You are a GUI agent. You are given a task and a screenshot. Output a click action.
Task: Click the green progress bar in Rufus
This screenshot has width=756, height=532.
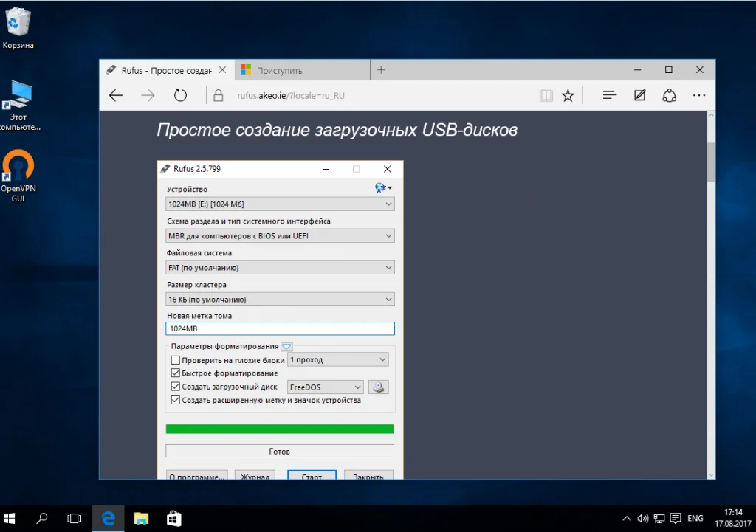[x=280, y=429]
